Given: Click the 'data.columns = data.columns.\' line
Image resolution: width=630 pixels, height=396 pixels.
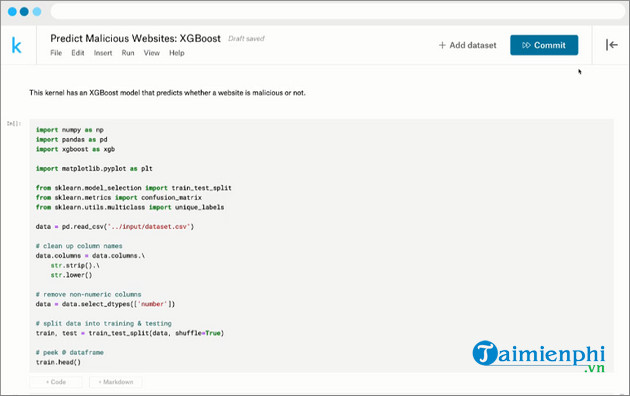Looking at the screenshot, I should (90, 256).
